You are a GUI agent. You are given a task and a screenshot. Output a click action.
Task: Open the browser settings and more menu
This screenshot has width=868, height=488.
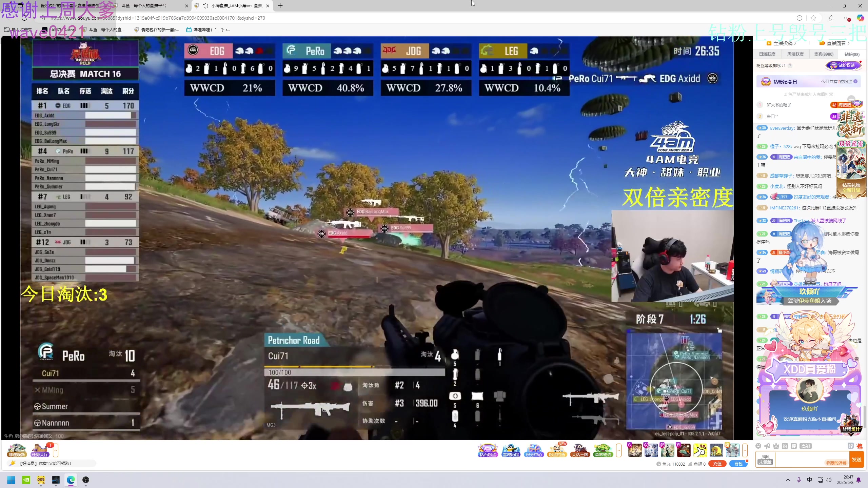point(846,18)
